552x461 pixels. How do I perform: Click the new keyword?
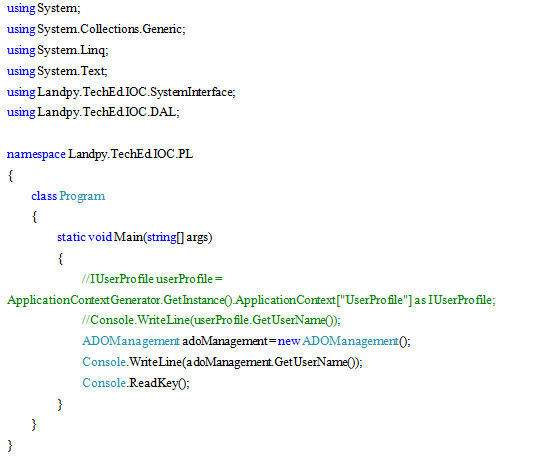(289, 341)
